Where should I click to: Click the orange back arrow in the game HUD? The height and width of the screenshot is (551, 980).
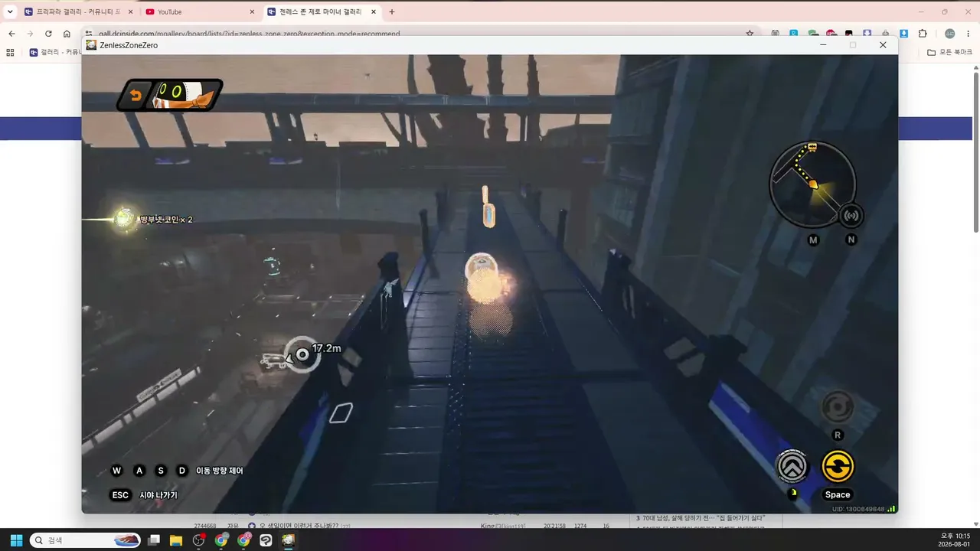tap(136, 96)
